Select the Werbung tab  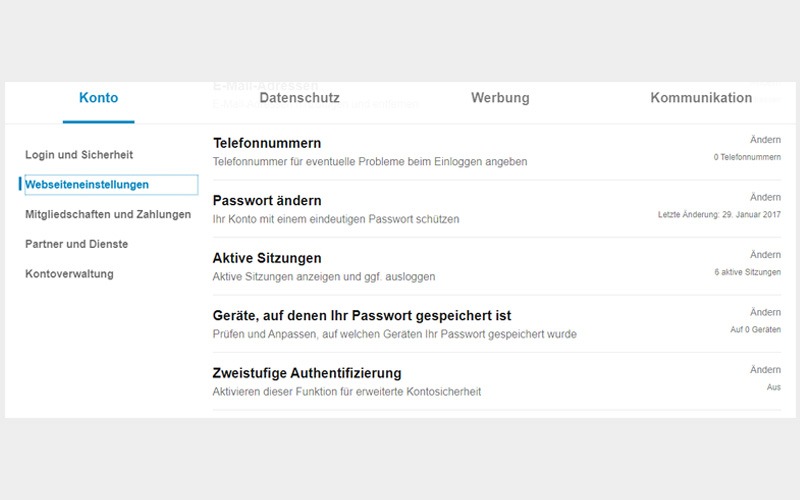pos(500,98)
